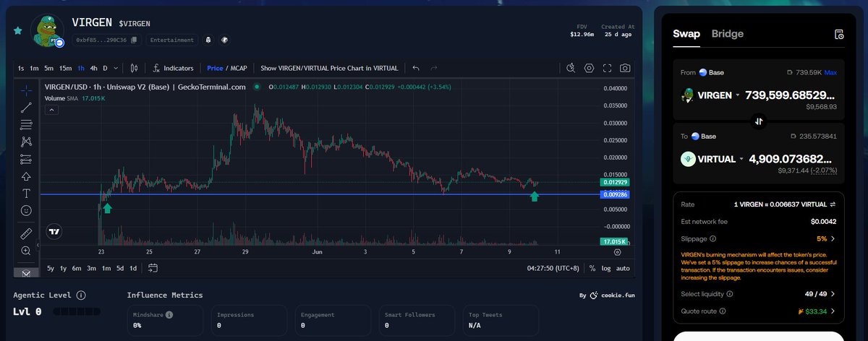Screen dimensions: 868x341
Task: Edit the VIRGEN amount 739,599.68529 field
Action: 791,95
